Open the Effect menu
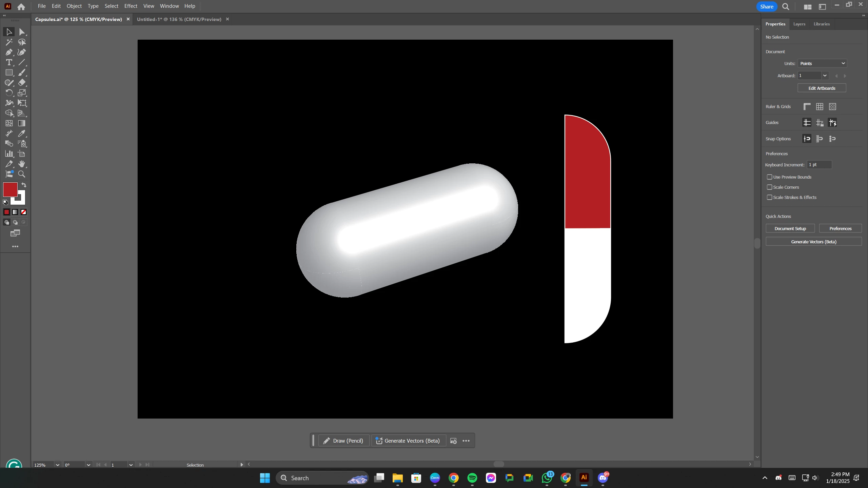 pos(131,6)
